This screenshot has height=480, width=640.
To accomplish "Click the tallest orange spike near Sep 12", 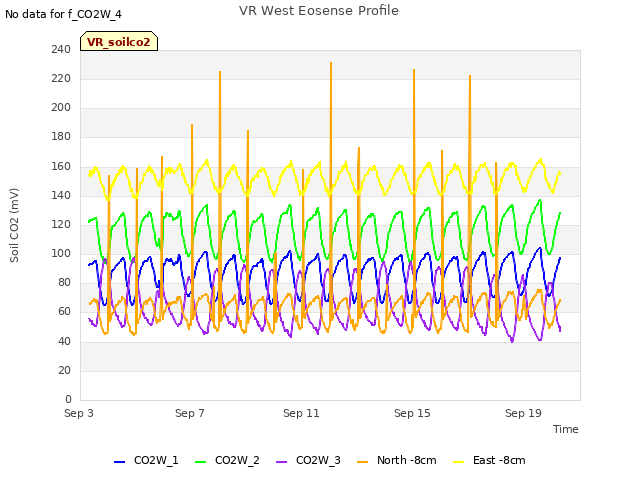I will [x=331, y=64].
